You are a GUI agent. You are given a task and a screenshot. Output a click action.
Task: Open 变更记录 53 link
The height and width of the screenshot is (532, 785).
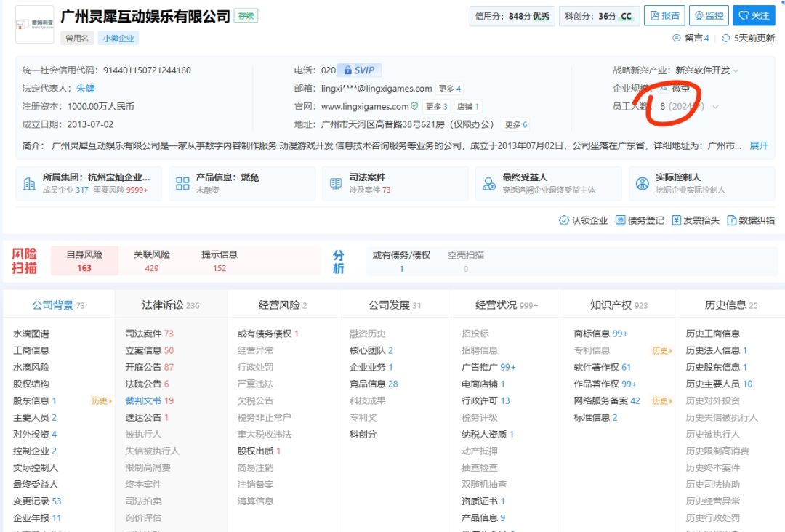coord(37,501)
